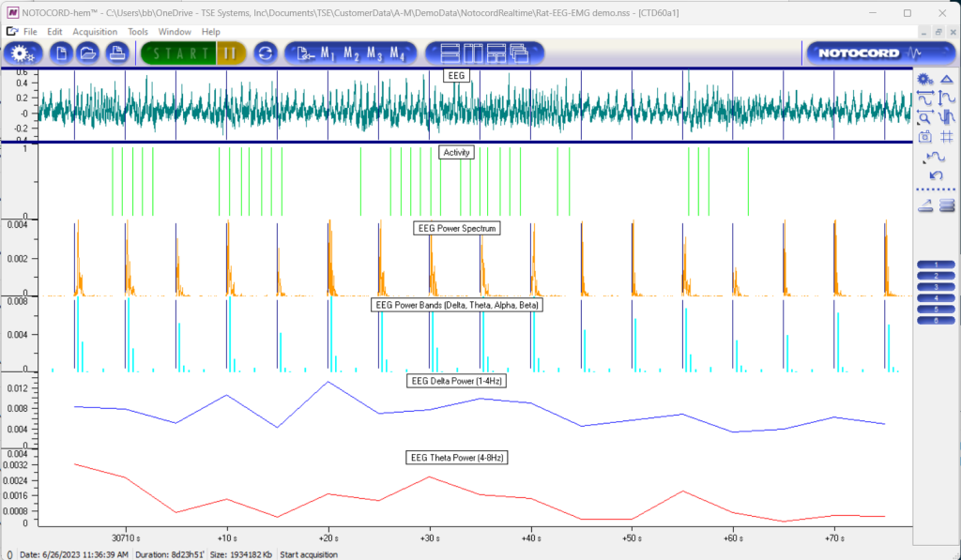Select page button 4 in the side panel
961x560 pixels.
tap(936, 297)
